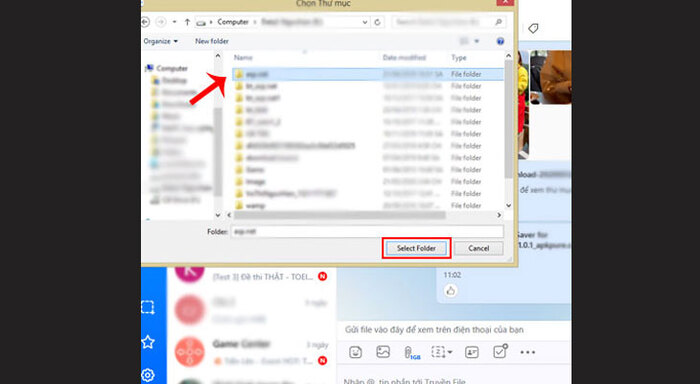The image size is (700, 384).
Task: Open the brown photo thumbnail in Zalo chat
Action: (x=551, y=77)
